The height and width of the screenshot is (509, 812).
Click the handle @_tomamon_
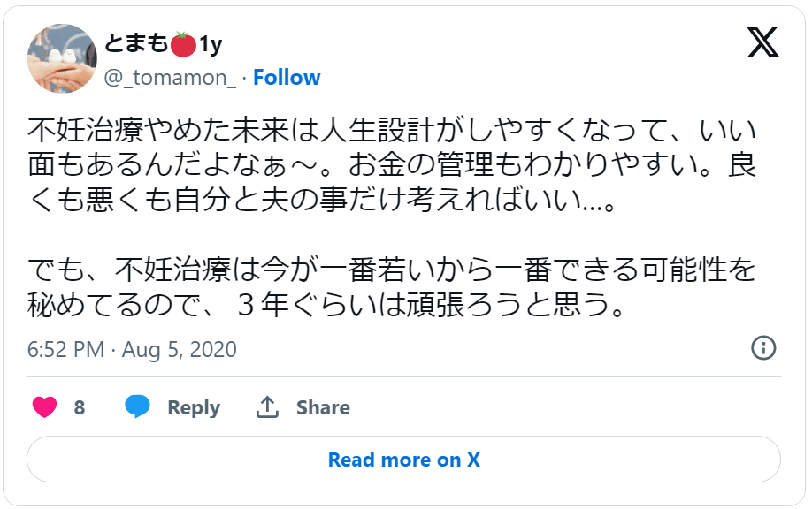tap(172, 77)
